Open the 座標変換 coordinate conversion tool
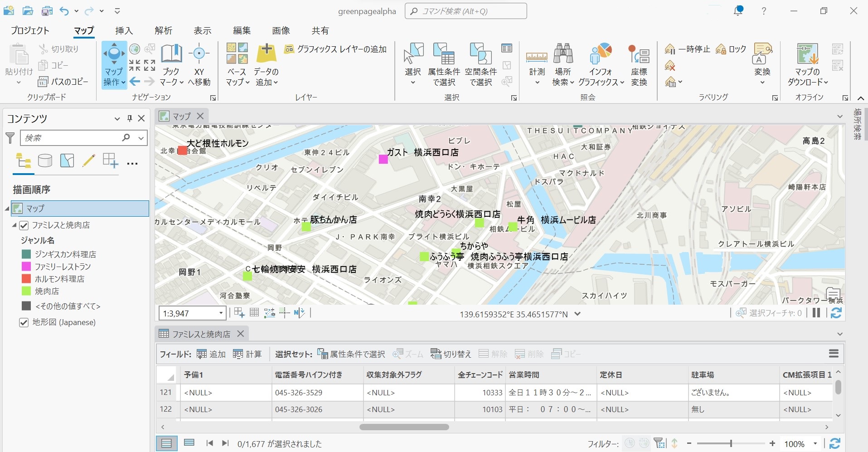The width and height of the screenshot is (868, 452). (639, 65)
